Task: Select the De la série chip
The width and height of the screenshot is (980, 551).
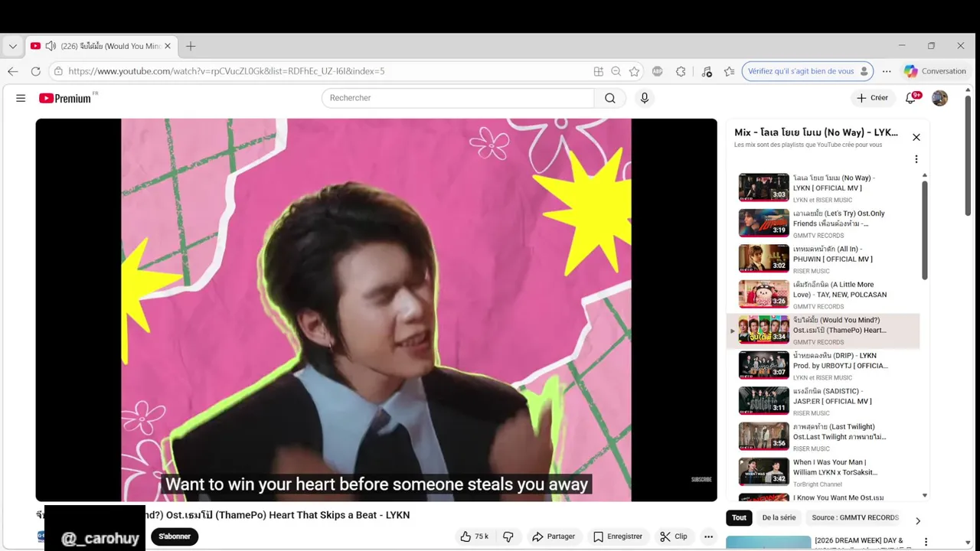Action: (x=779, y=518)
